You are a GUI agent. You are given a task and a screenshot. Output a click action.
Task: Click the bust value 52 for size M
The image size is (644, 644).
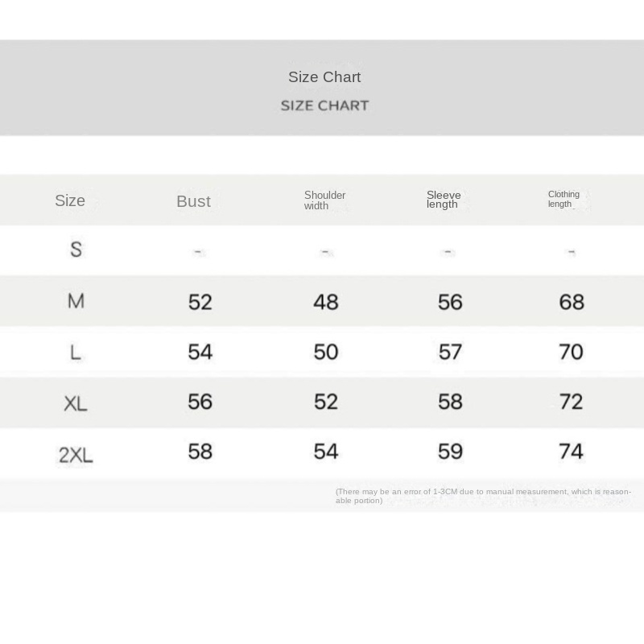200,302
